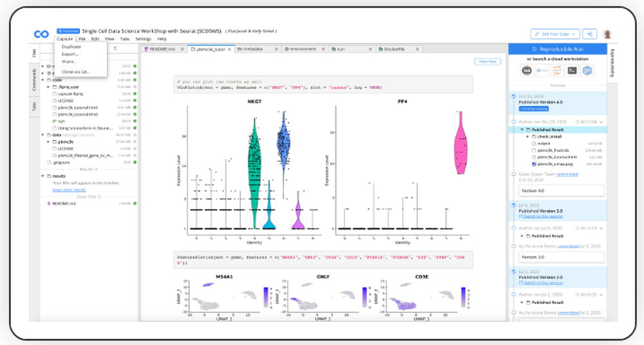Click the Code Ocean logo
This screenshot has height=345, width=644.
(x=41, y=34)
